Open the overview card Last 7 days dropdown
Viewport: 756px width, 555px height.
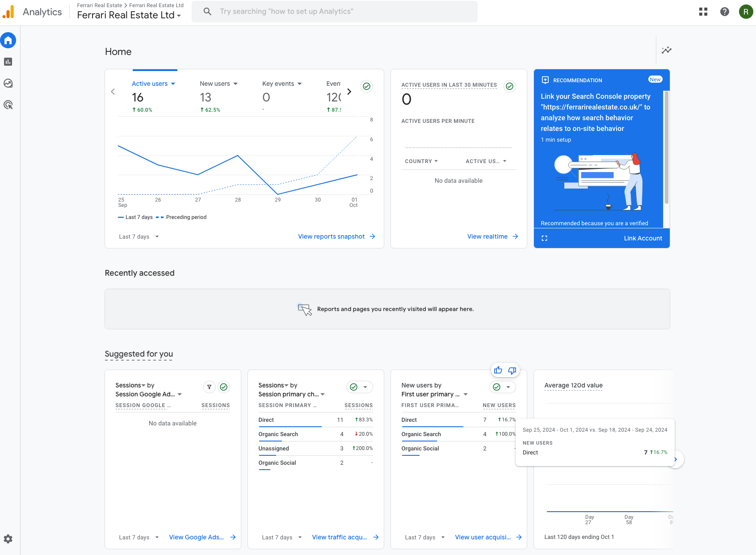(x=139, y=236)
